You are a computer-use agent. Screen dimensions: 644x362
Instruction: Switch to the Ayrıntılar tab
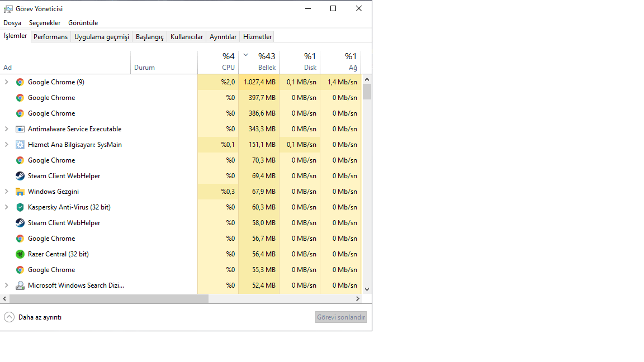[223, 37]
